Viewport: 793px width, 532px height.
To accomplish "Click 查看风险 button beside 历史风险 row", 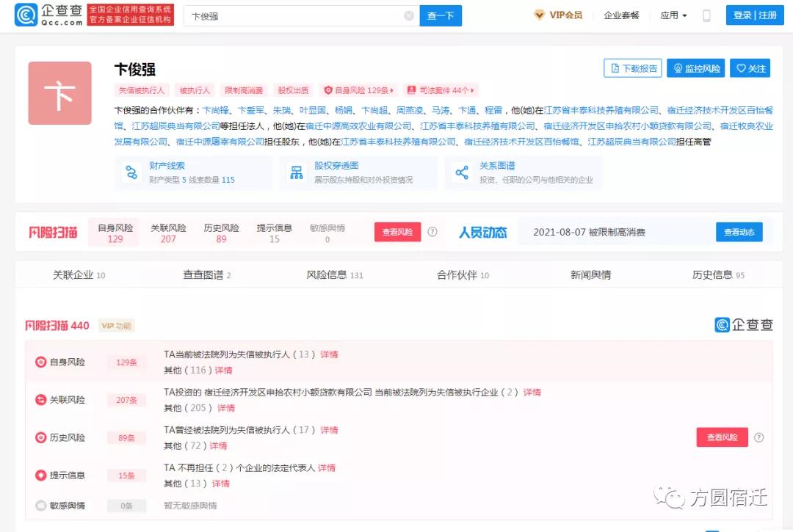I will (x=723, y=437).
